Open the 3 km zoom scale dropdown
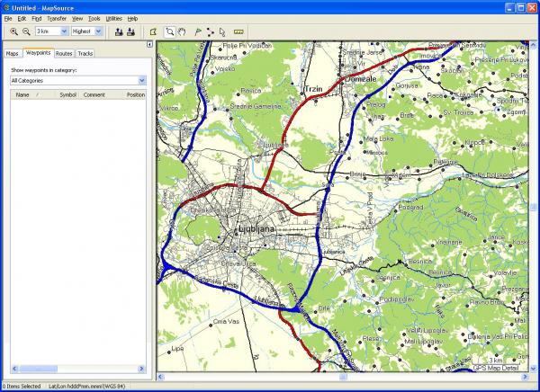 coord(63,31)
